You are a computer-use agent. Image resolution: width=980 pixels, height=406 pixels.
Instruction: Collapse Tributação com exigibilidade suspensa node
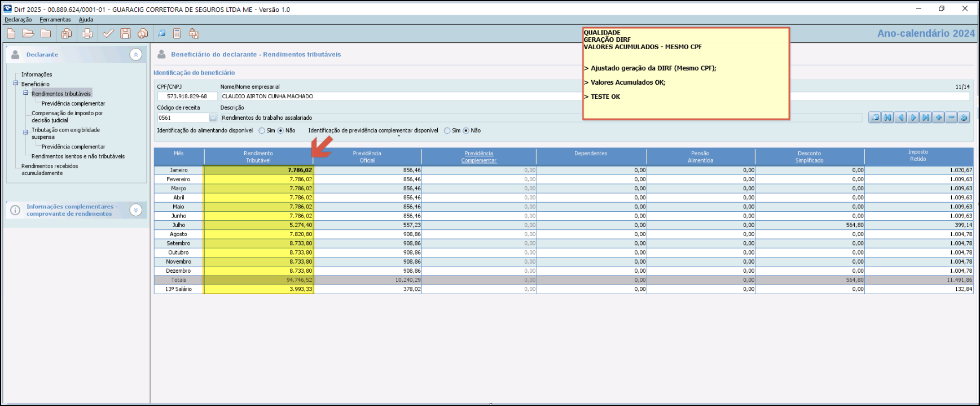(26, 132)
